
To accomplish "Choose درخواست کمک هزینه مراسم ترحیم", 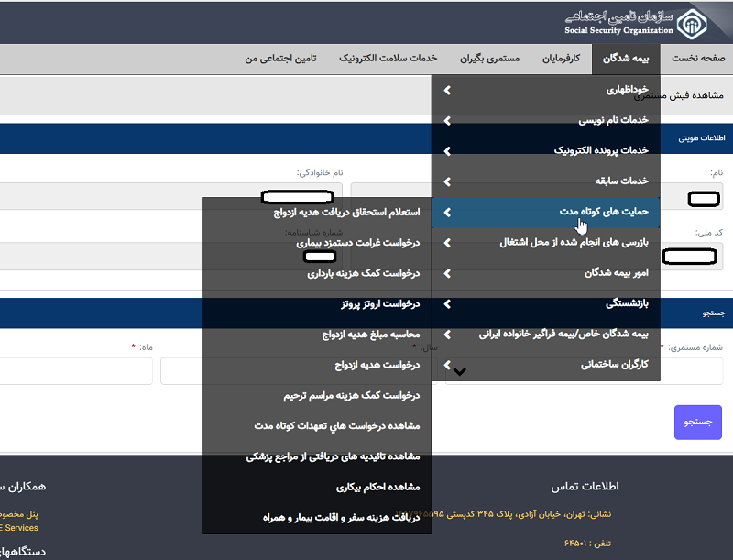I will [x=352, y=395].
